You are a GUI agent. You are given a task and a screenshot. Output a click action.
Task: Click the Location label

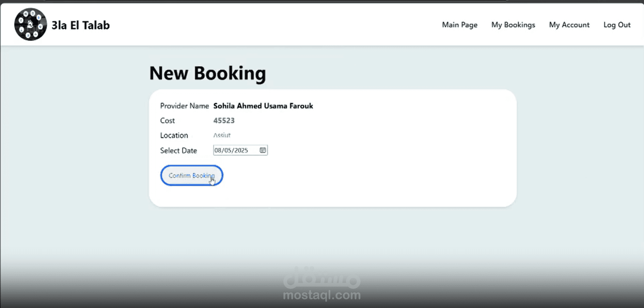click(174, 135)
